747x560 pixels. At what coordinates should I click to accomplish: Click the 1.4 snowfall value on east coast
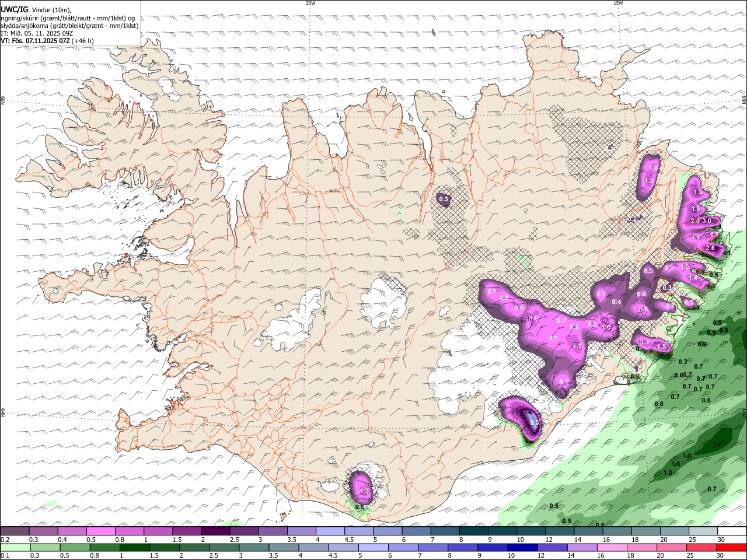[x=693, y=278]
